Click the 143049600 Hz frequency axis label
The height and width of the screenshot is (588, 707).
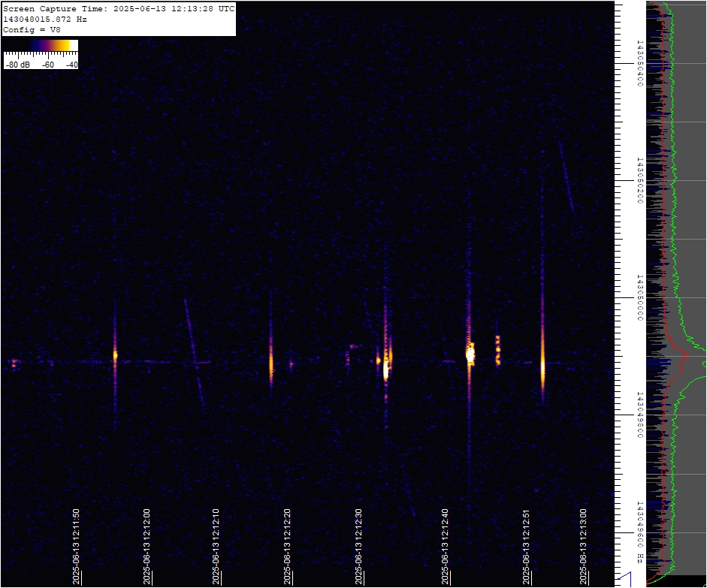[x=639, y=532]
